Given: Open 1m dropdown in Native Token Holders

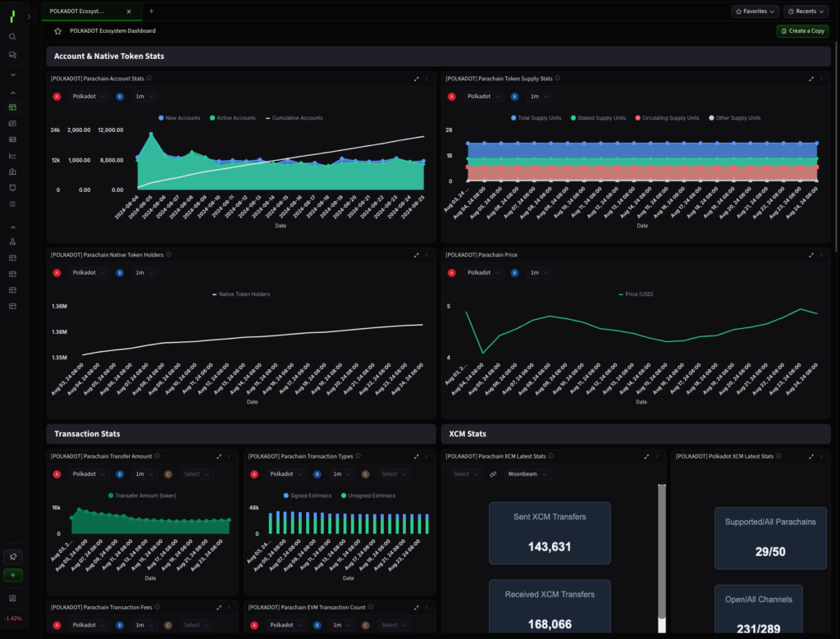Looking at the screenshot, I should pyautogui.click(x=144, y=272).
